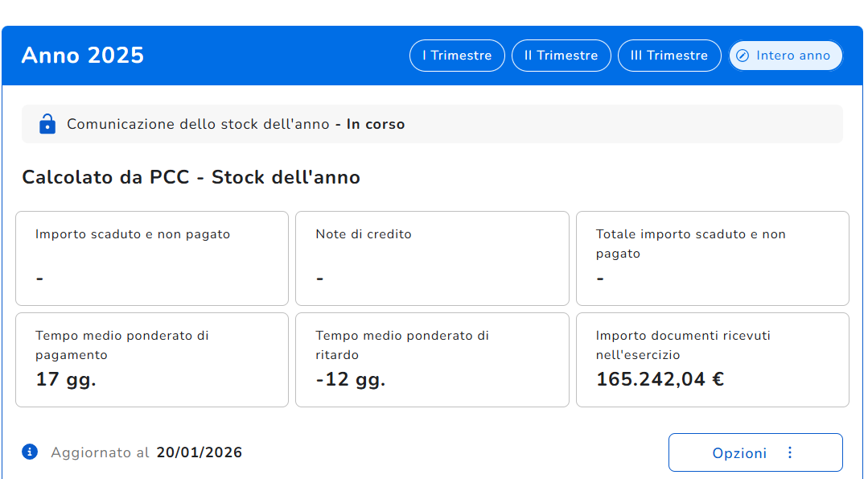
Task: Select the Intero anno filter
Action: click(785, 56)
